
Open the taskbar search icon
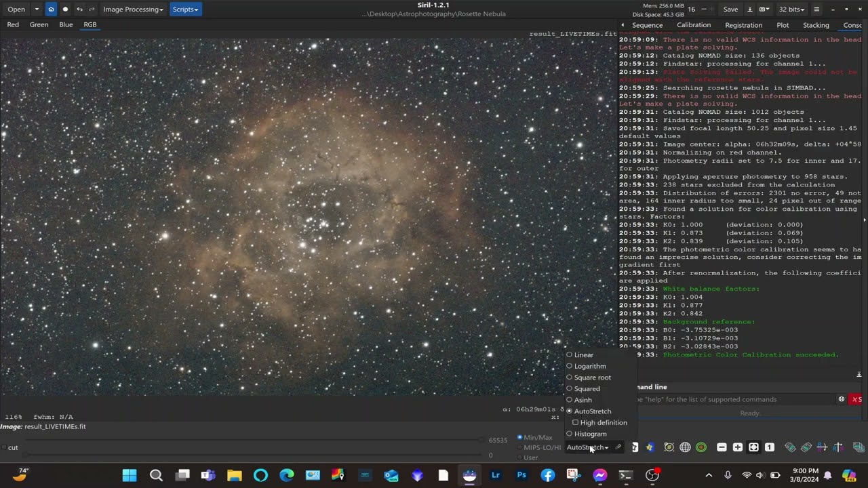tap(156, 475)
